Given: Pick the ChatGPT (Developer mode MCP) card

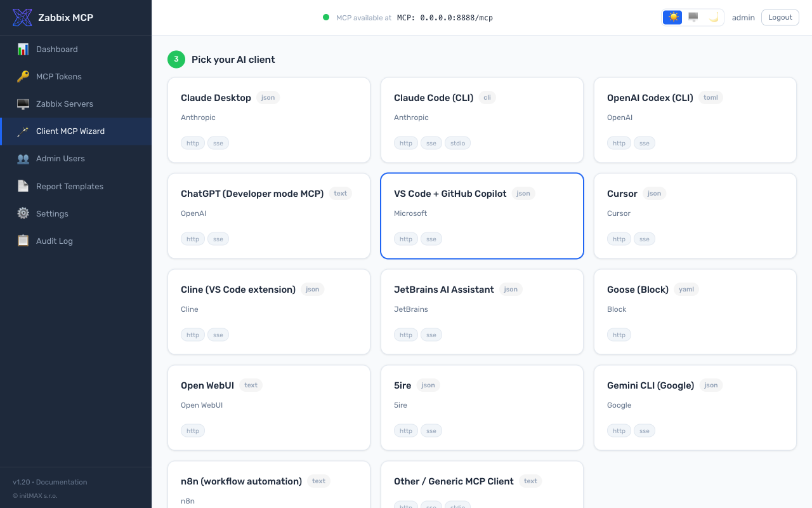Looking at the screenshot, I should [269, 216].
